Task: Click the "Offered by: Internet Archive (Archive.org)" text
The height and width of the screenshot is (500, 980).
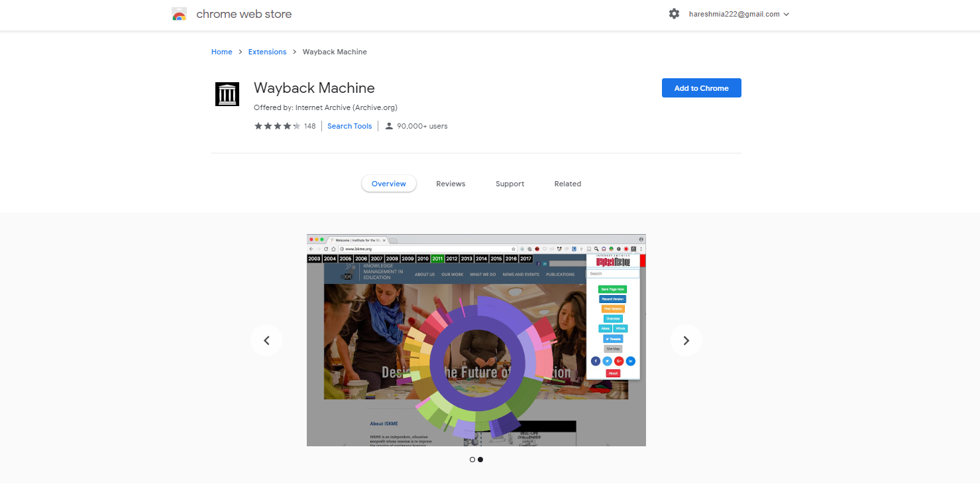Action: click(325, 107)
